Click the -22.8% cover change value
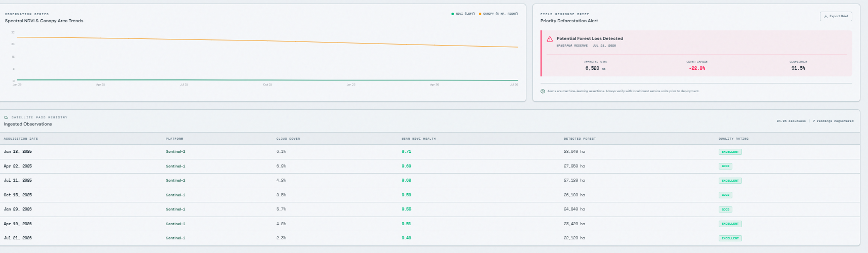Image resolution: width=868 pixels, height=253 pixels. [x=697, y=68]
